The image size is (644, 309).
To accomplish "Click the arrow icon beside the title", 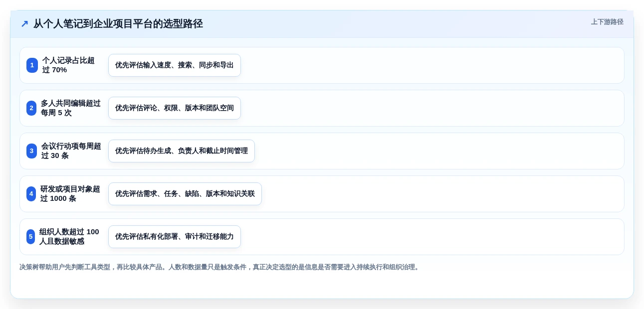I will coord(24,24).
